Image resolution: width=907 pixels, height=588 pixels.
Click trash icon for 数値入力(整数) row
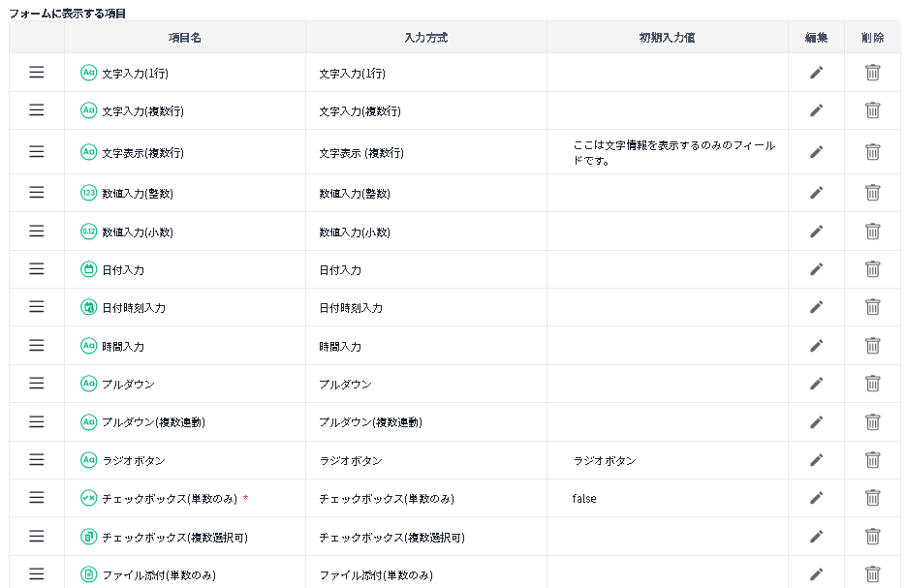pyautogui.click(x=872, y=193)
